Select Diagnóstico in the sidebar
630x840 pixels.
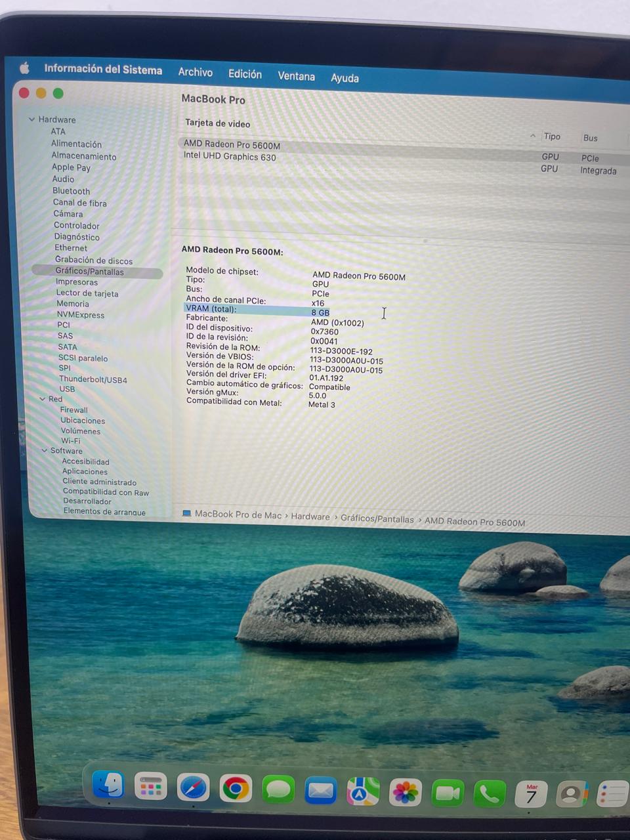pos(77,237)
